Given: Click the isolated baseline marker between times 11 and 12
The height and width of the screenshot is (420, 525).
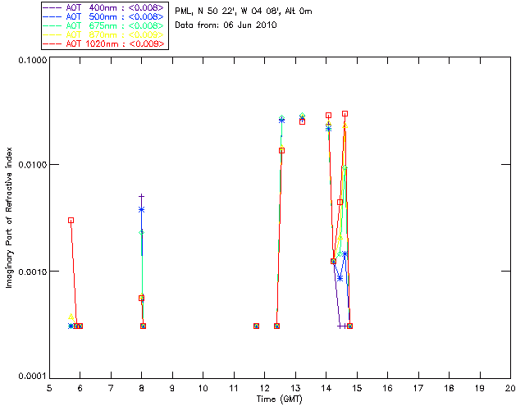Looking at the screenshot, I should pos(256,326).
